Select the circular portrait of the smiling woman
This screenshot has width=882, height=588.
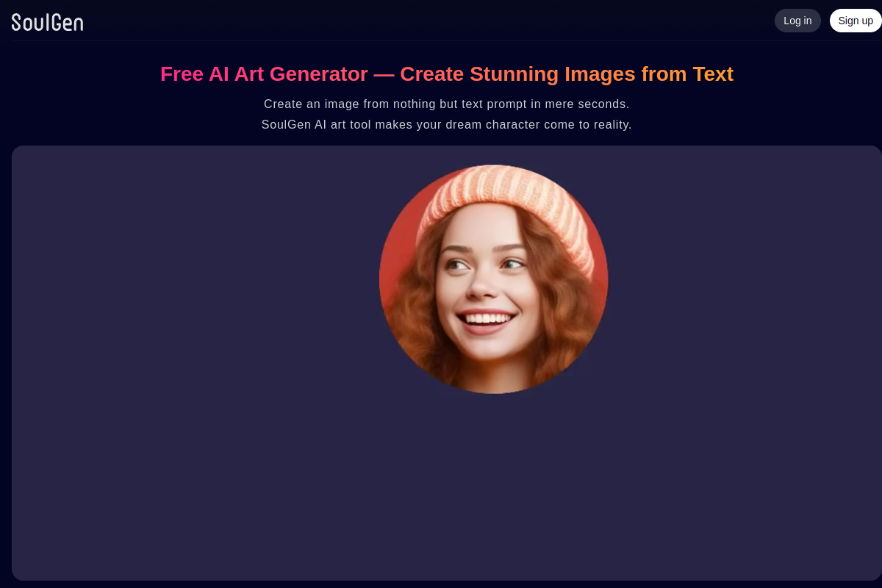click(493, 279)
